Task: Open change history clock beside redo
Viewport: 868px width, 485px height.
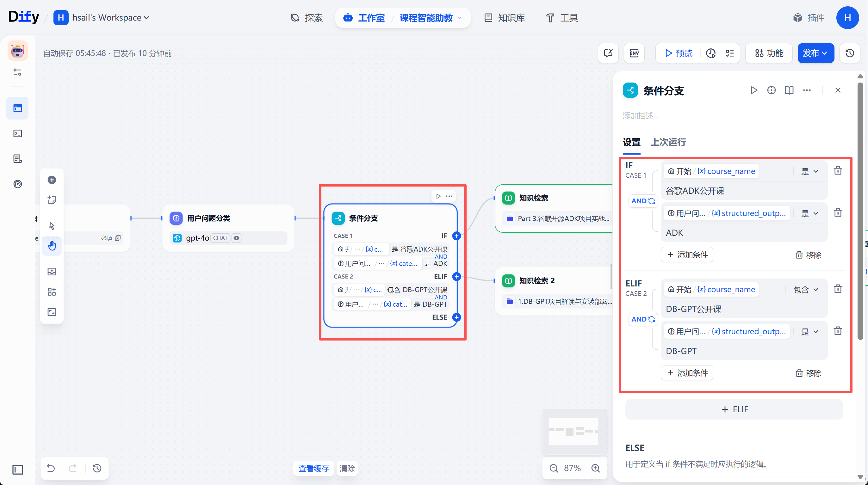Action: (97, 468)
